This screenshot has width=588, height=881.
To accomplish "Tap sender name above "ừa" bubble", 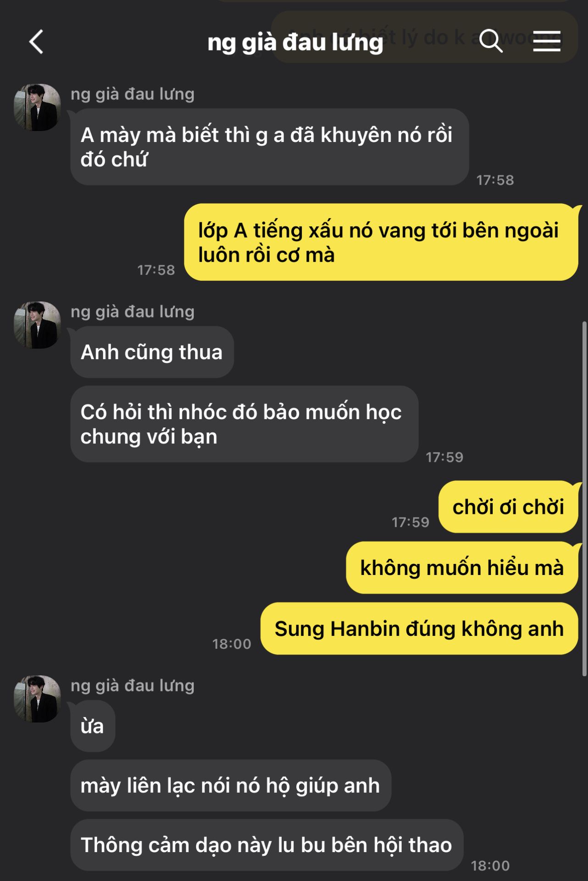I will tap(133, 686).
